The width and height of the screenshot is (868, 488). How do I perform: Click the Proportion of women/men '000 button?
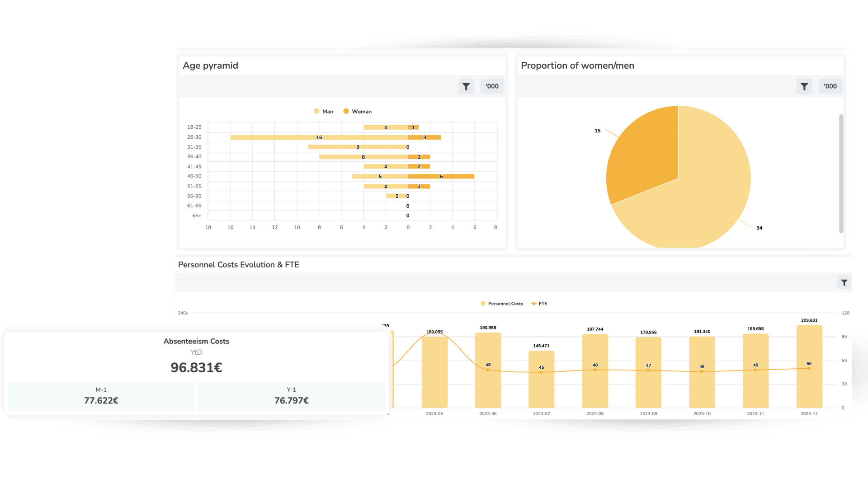(x=830, y=86)
